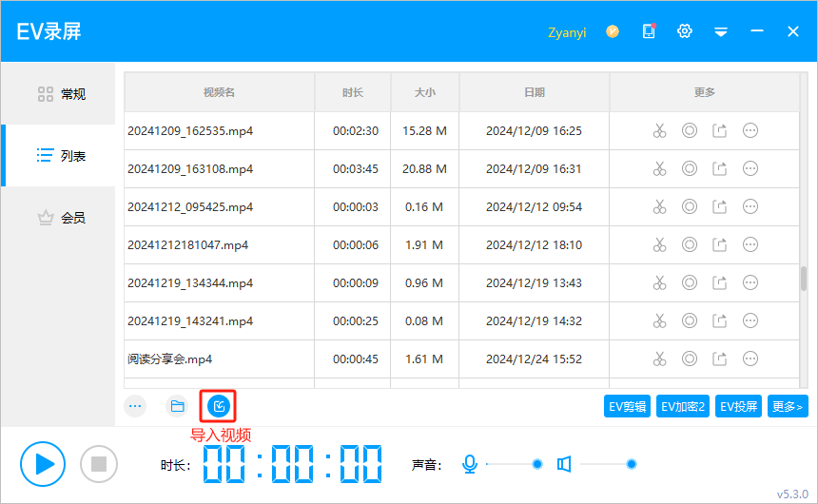Toggle the microphone mute icon
This screenshot has width=818, height=504.
point(469,464)
